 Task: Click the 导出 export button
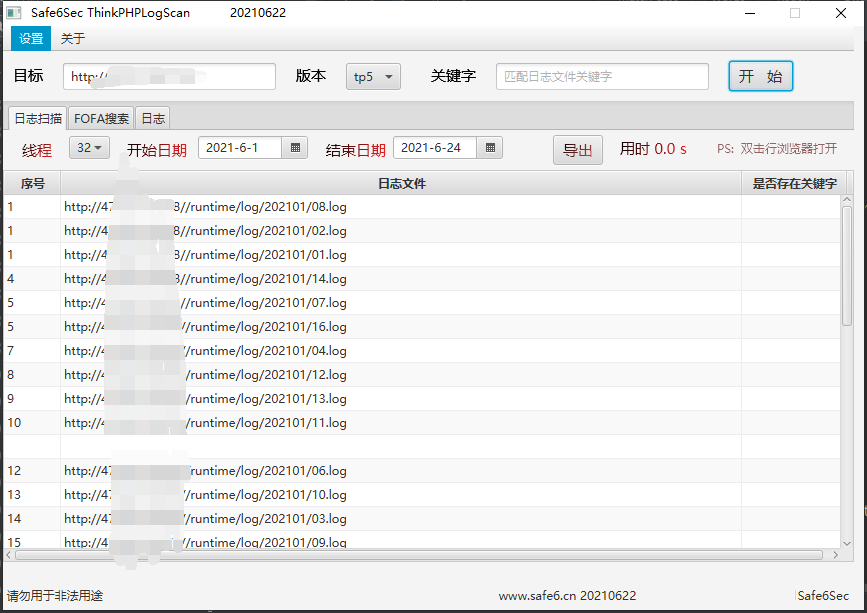point(577,150)
